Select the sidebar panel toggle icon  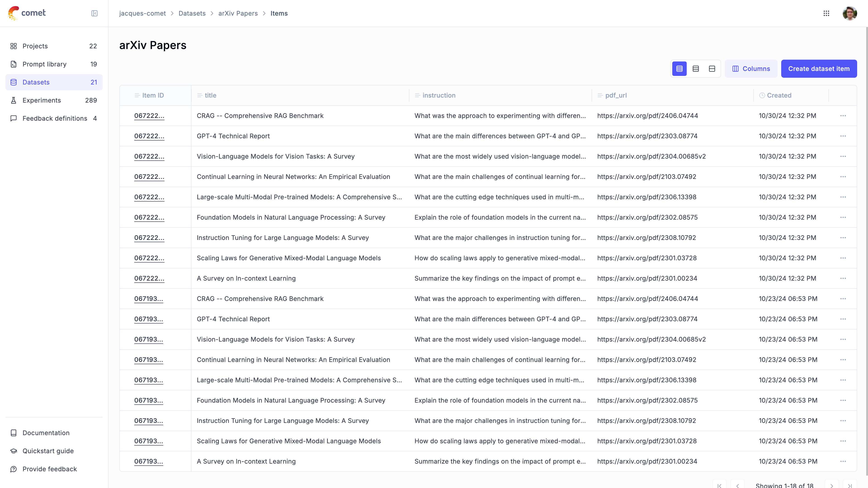(95, 13)
